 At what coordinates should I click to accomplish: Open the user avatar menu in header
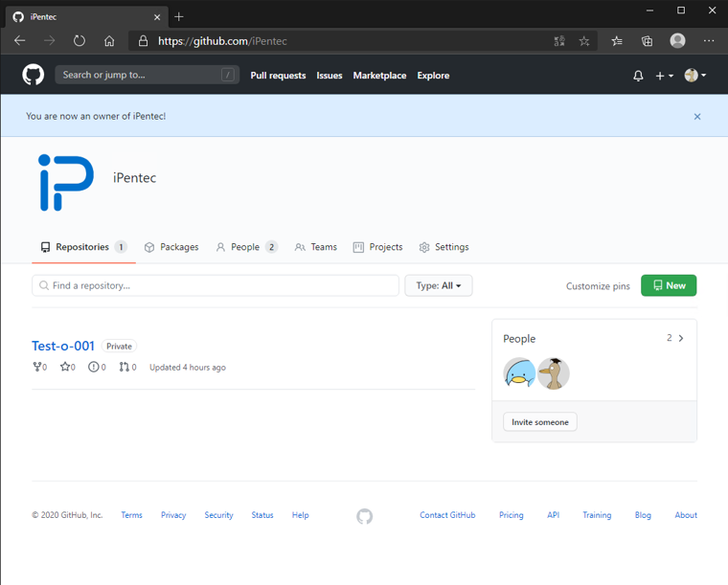pos(695,75)
